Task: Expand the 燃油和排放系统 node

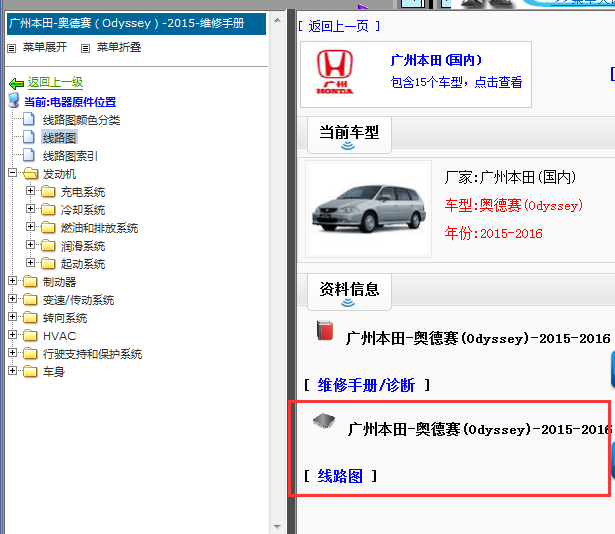Action: 30,226
